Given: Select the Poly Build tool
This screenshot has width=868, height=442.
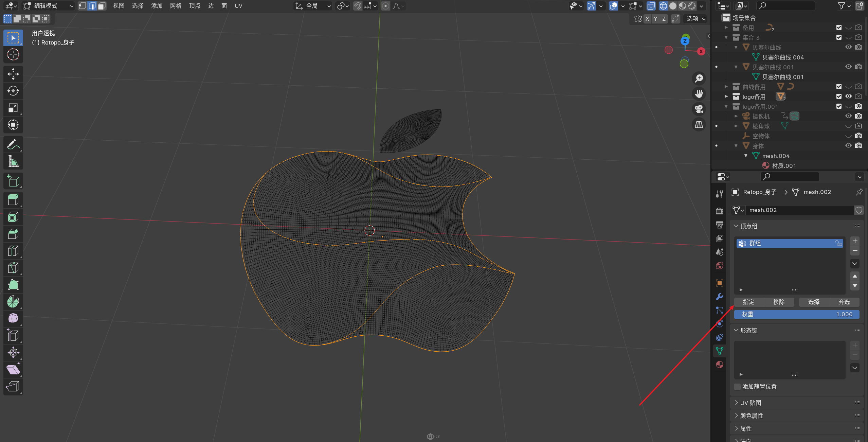Looking at the screenshot, I should point(13,285).
